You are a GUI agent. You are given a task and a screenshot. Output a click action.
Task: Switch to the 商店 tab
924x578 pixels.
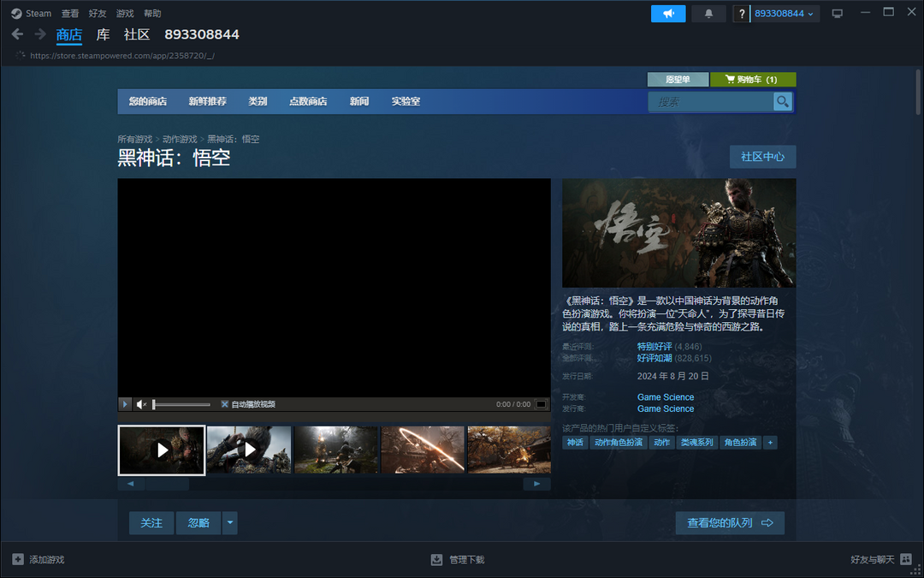coord(69,35)
